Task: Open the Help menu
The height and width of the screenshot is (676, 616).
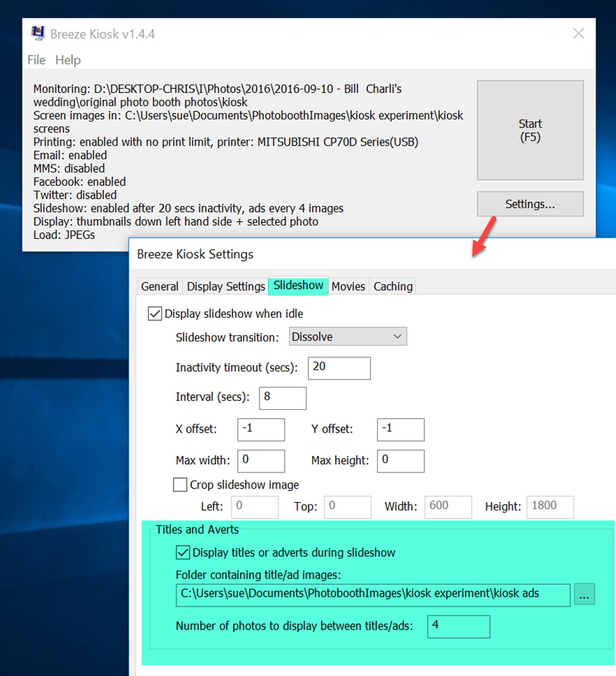Action: click(x=68, y=60)
